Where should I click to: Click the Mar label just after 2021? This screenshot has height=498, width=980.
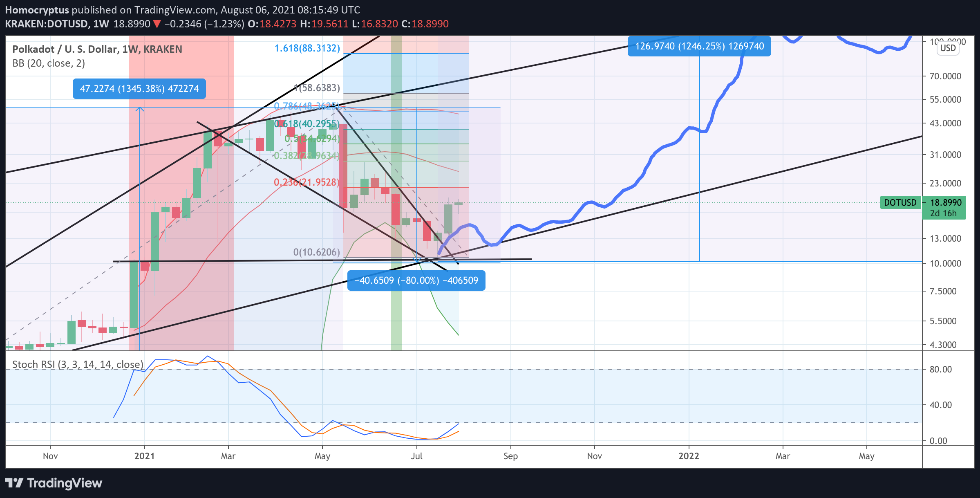228,456
